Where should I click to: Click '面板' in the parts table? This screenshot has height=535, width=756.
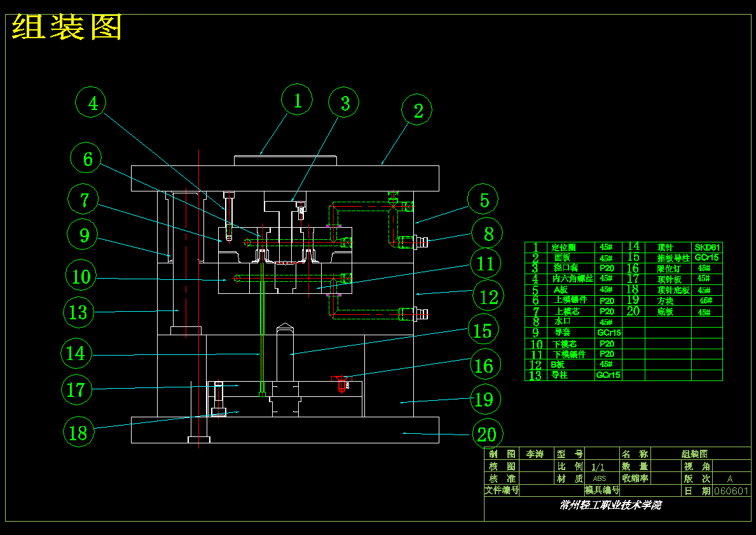pos(561,257)
